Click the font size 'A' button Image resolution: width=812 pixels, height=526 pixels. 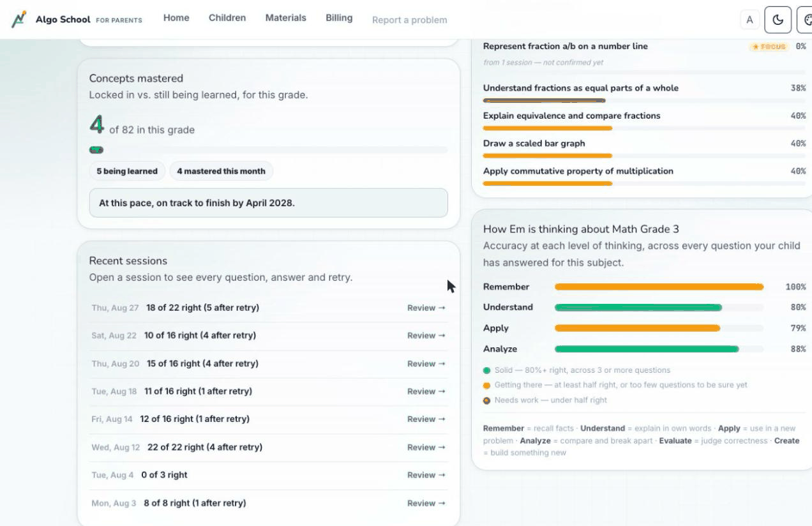749,20
